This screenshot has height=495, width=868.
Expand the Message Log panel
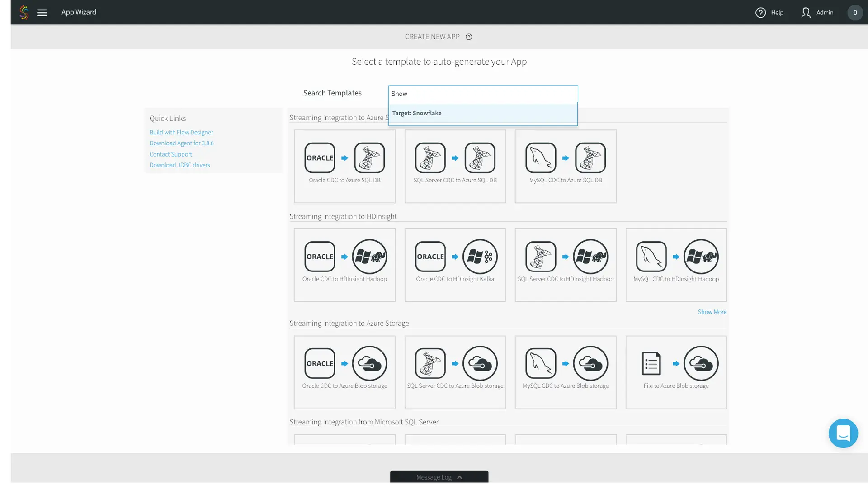tap(439, 477)
